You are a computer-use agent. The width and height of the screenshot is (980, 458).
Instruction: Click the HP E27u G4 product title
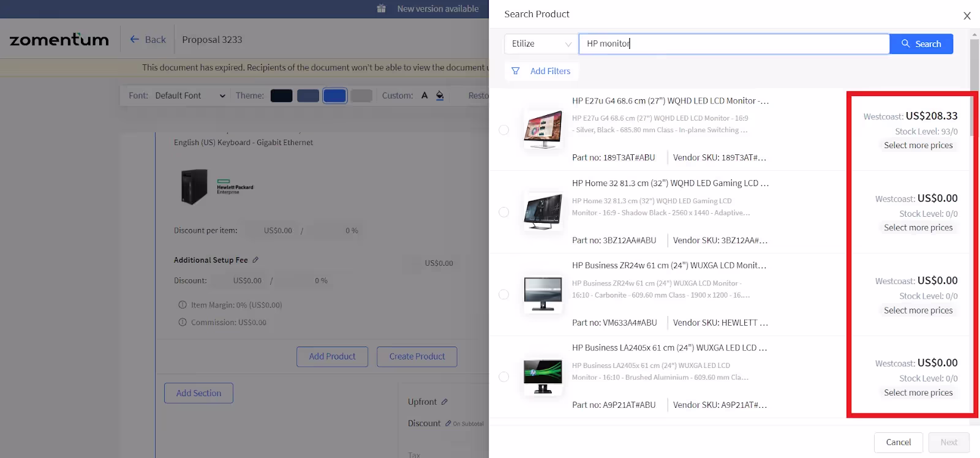click(670, 101)
